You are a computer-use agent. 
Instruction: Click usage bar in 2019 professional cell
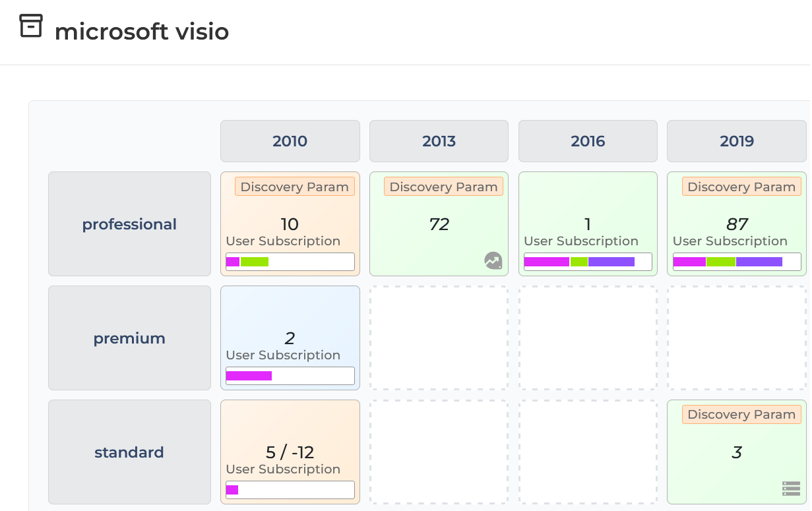pos(737,262)
